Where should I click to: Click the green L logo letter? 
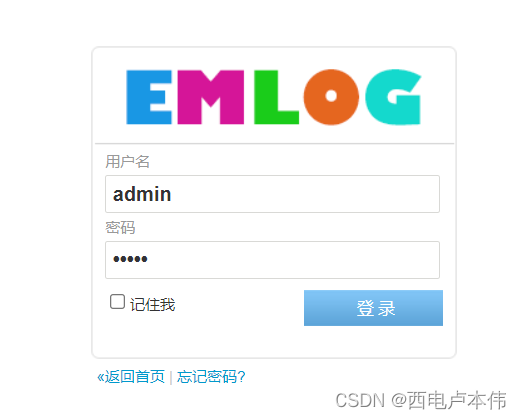click(x=276, y=97)
